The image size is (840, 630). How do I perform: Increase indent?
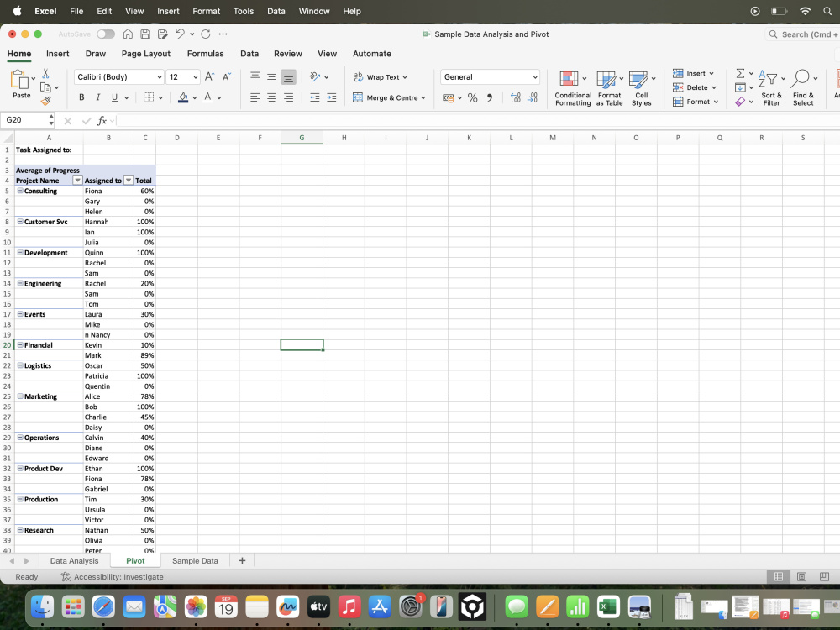tap(332, 97)
